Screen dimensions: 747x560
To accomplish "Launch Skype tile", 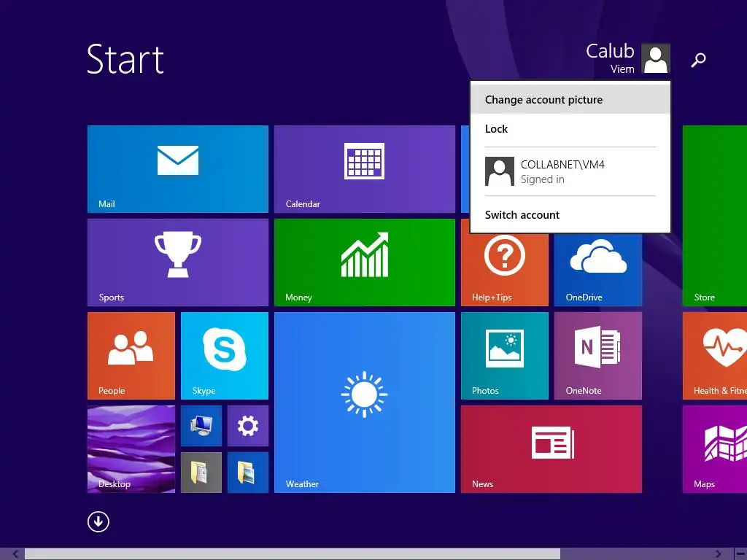I will pos(225,356).
